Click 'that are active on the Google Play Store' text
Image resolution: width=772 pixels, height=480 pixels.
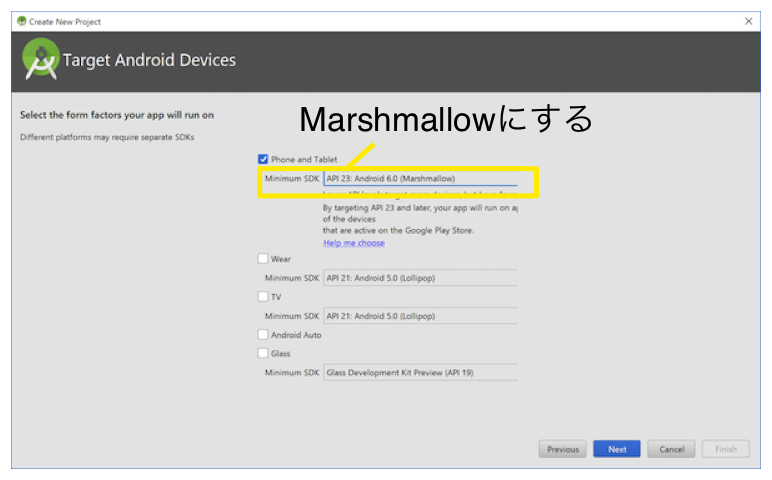tap(398, 230)
